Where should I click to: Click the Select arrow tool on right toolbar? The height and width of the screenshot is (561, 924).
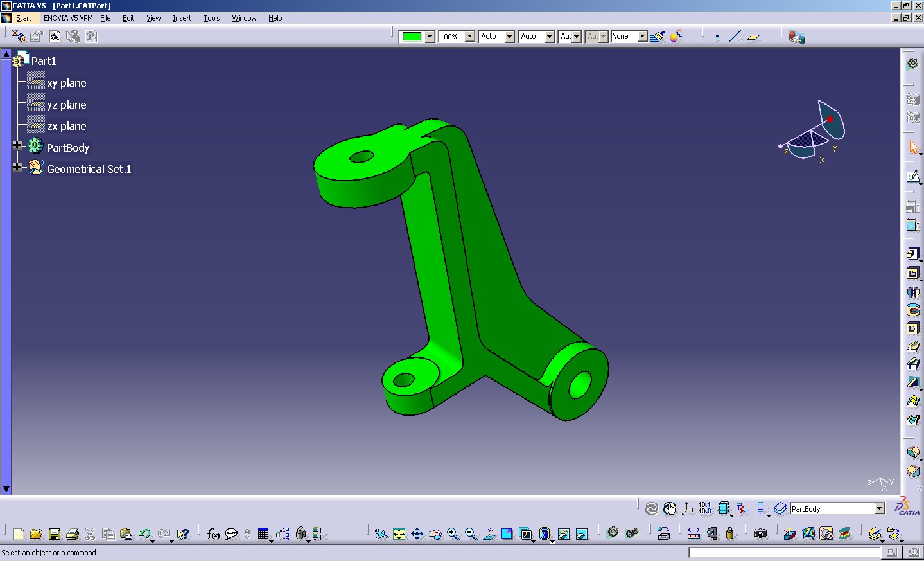point(912,147)
